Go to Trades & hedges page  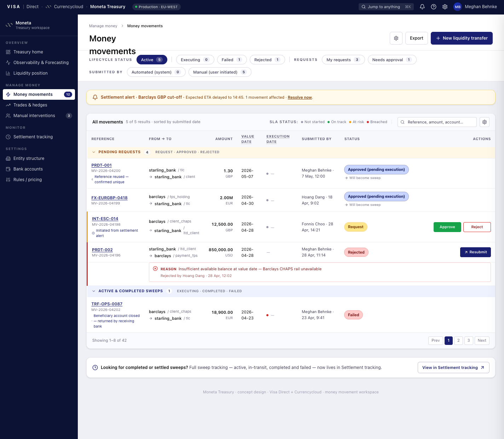pyautogui.click(x=39, y=105)
